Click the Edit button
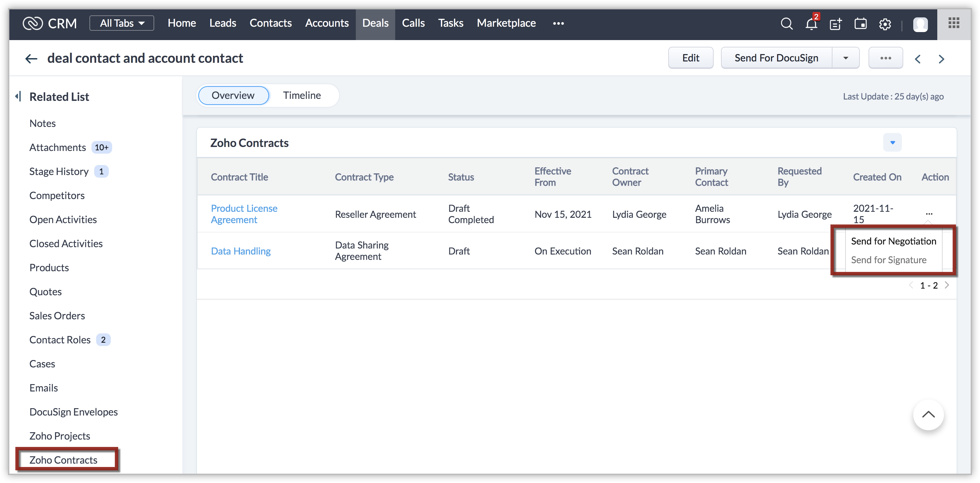The height and width of the screenshot is (483, 980). [x=691, y=58]
